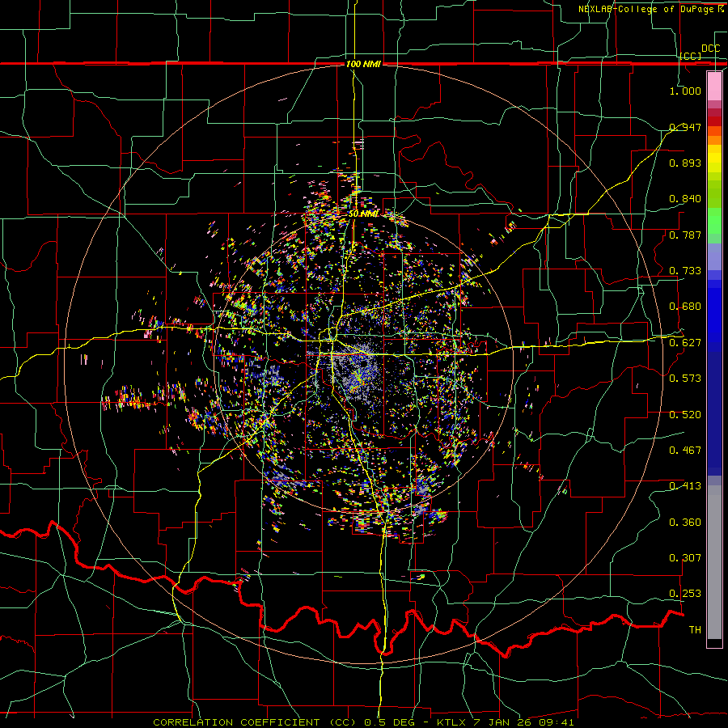Select the 0.627 scale value
The height and width of the screenshot is (728, 728).
pyautogui.click(x=685, y=343)
